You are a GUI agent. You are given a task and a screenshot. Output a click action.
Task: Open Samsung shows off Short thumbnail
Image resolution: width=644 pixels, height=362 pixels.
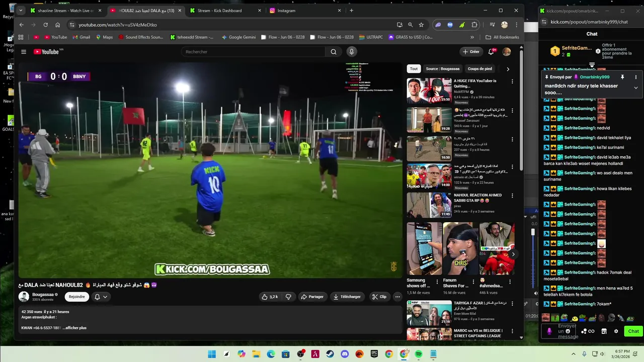(424, 248)
